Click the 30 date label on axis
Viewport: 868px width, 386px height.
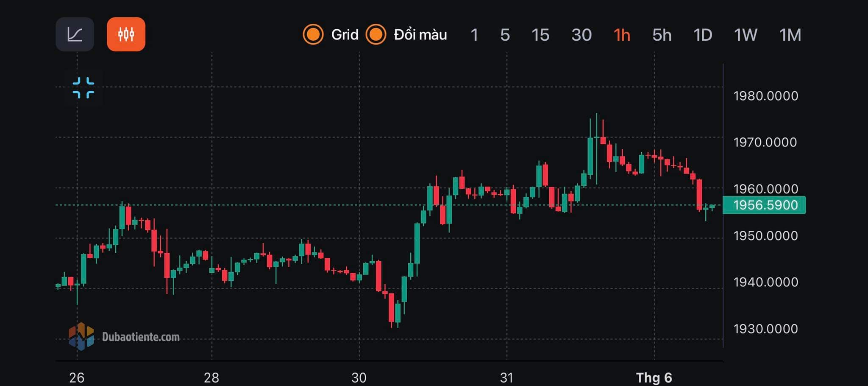click(x=359, y=377)
